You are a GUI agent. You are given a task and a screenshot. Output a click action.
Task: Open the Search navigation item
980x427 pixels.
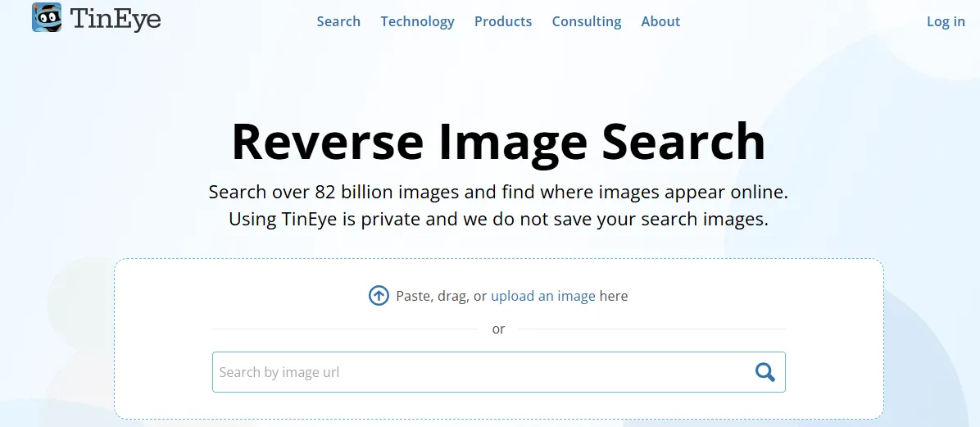pos(338,21)
